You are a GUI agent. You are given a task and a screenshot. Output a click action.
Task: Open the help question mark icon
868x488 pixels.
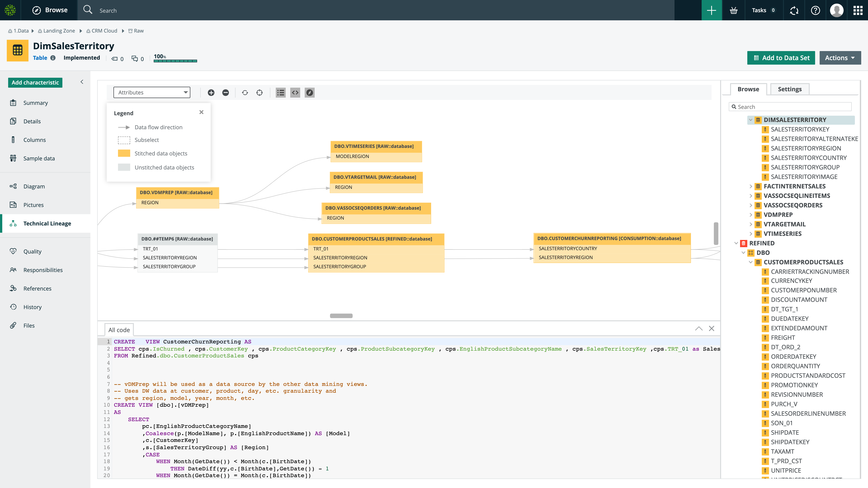pyautogui.click(x=815, y=10)
